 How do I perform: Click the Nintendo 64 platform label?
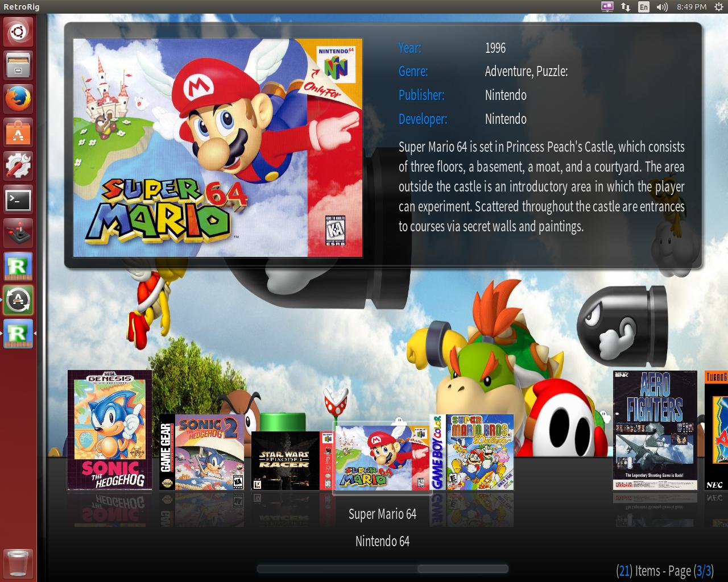pyautogui.click(x=382, y=541)
